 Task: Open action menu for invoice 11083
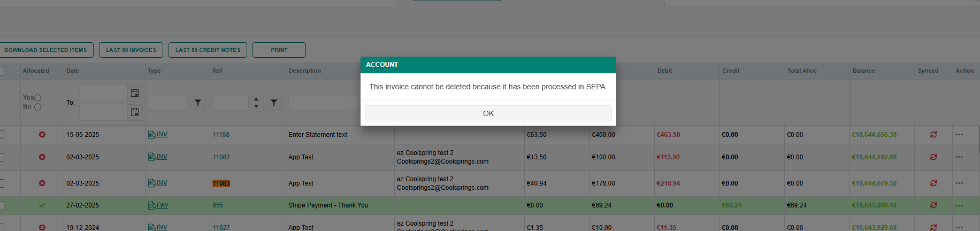[959, 183]
